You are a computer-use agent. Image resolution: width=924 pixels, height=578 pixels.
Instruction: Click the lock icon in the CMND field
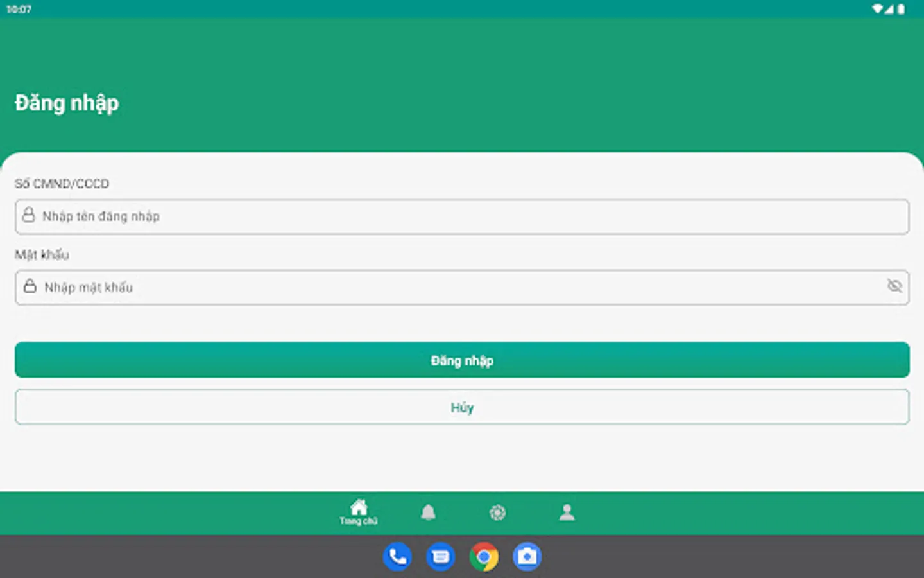(x=30, y=216)
